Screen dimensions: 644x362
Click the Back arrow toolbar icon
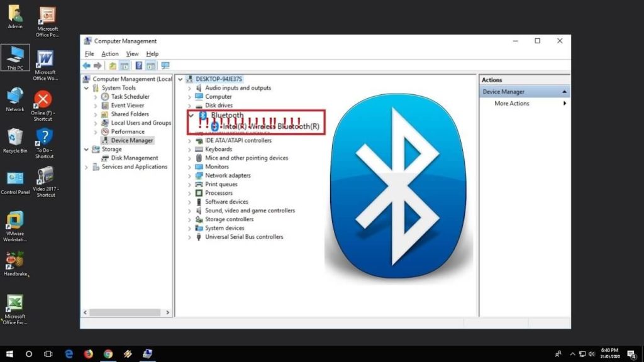(x=87, y=65)
